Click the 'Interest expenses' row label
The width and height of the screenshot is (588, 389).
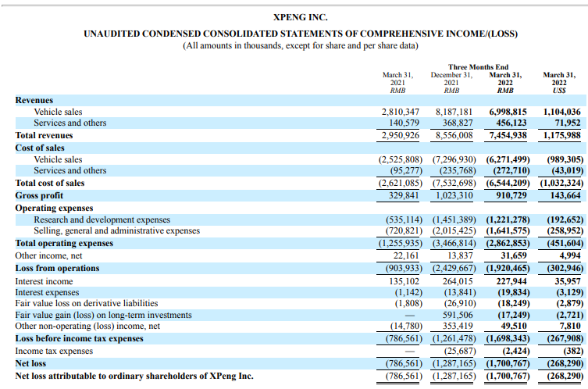[47, 293]
